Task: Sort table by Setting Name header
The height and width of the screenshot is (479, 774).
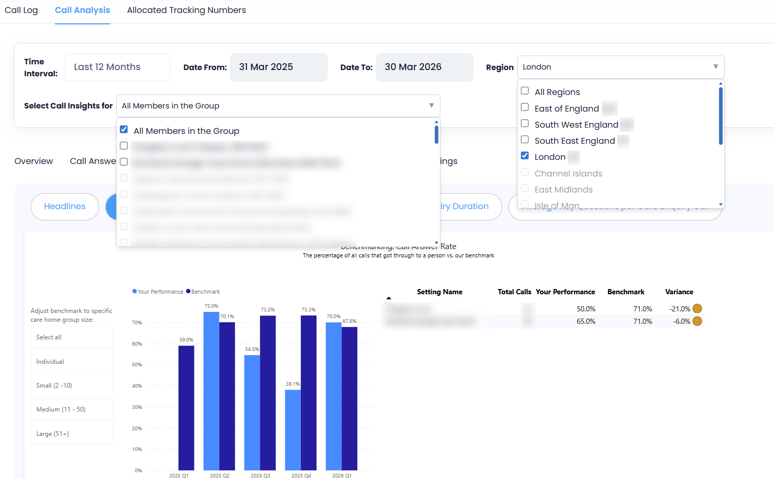Action: click(439, 292)
